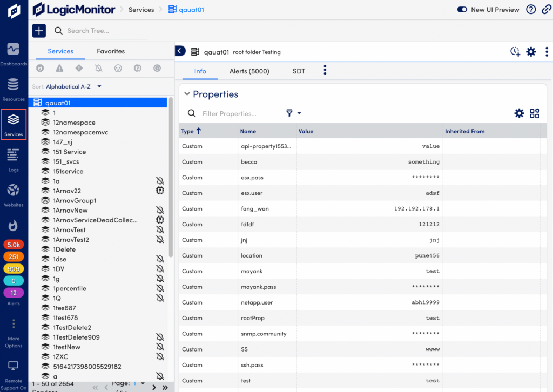Screen dimensions: 553x392
Task: Toggle SDT bell filter in services tree
Action: point(98,68)
